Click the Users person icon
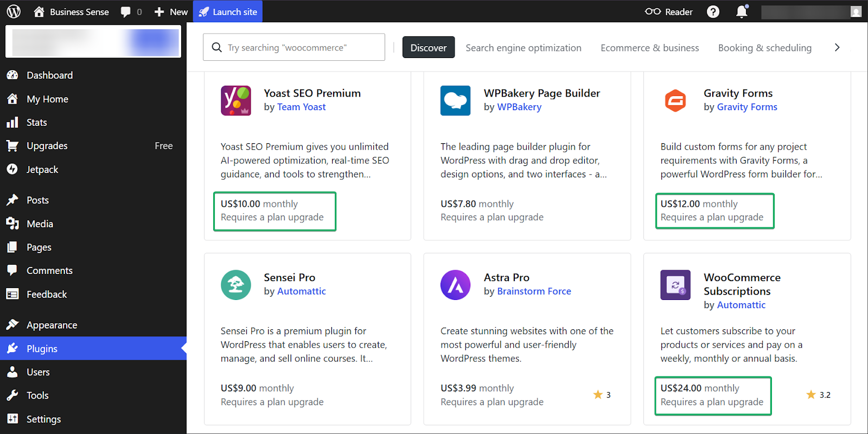Viewport: 868px width, 434px height. (12, 372)
